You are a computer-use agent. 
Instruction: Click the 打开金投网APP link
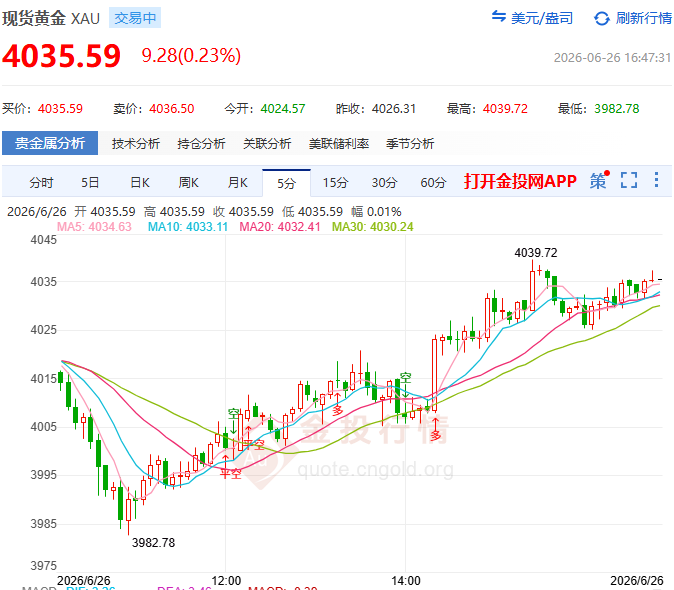520,181
